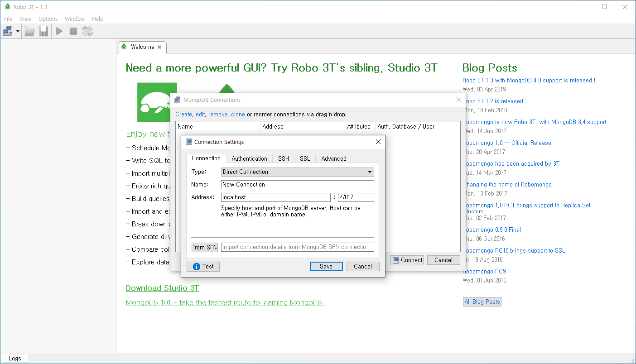The height and width of the screenshot is (364, 636).
Task: Click Cancel in MongoDB Connections window
Action: (x=443, y=260)
